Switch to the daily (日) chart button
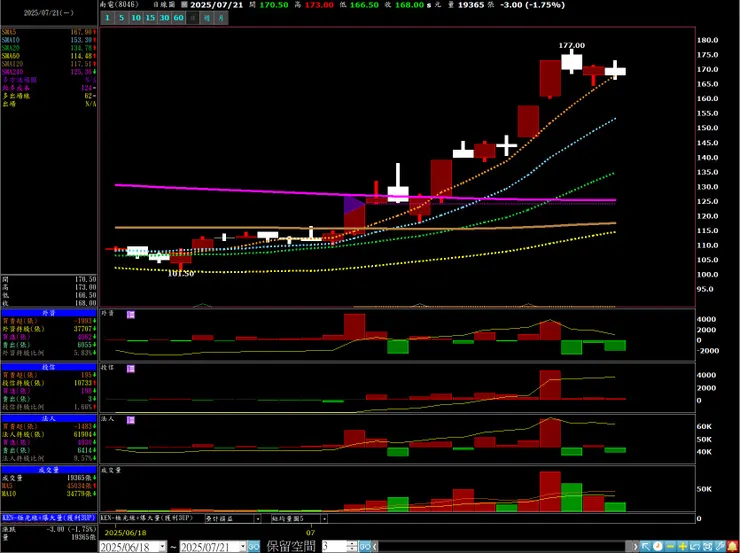Viewport: 740px width, 553px height. (193, 18)
